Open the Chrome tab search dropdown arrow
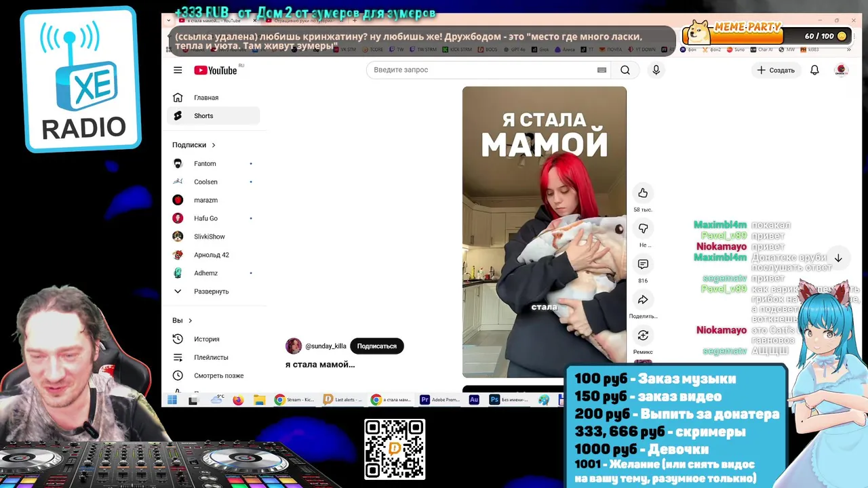The width and height of the screenshot is (868, 488). [x=170, y=20]
